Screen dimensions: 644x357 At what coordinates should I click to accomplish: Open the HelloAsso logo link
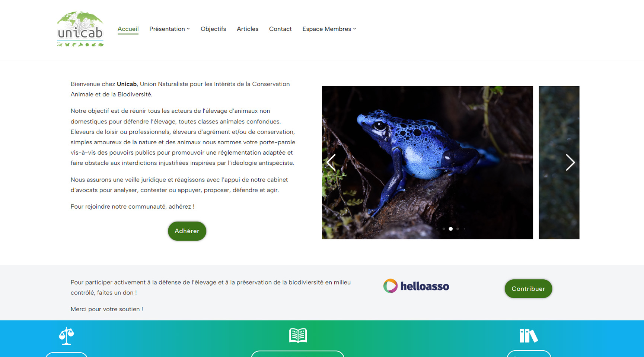[416, 286]
